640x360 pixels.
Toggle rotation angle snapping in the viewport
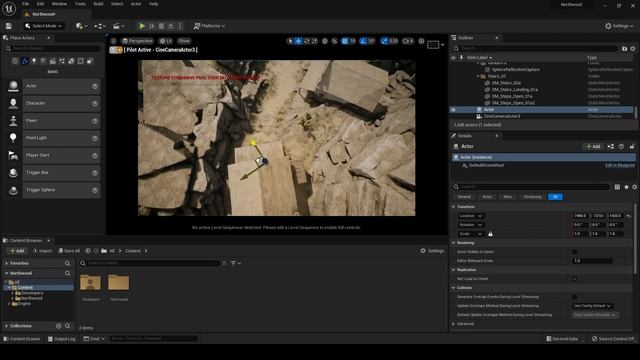[363, 41]
